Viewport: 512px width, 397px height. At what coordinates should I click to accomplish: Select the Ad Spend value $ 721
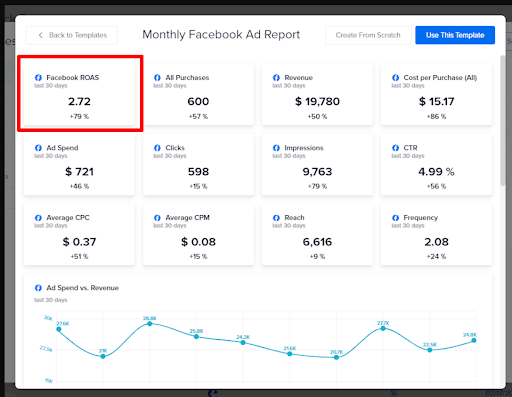click(x=79, y=172)
